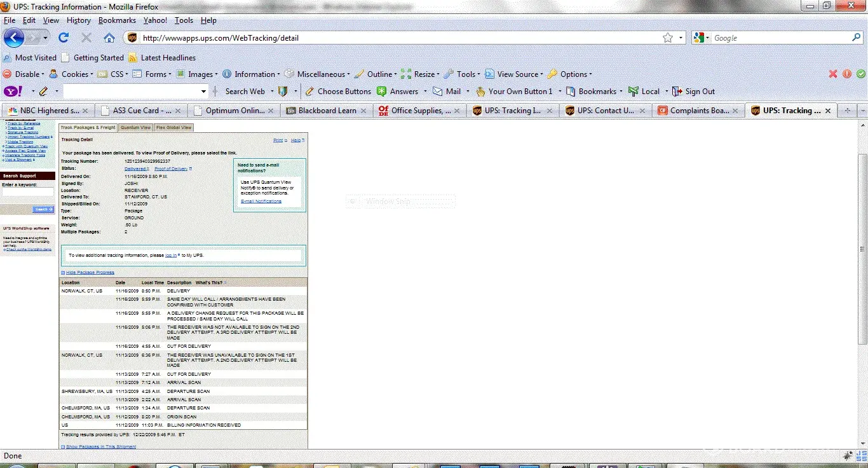Open the History menu
The image size is (868, 468).
[78, 20]
